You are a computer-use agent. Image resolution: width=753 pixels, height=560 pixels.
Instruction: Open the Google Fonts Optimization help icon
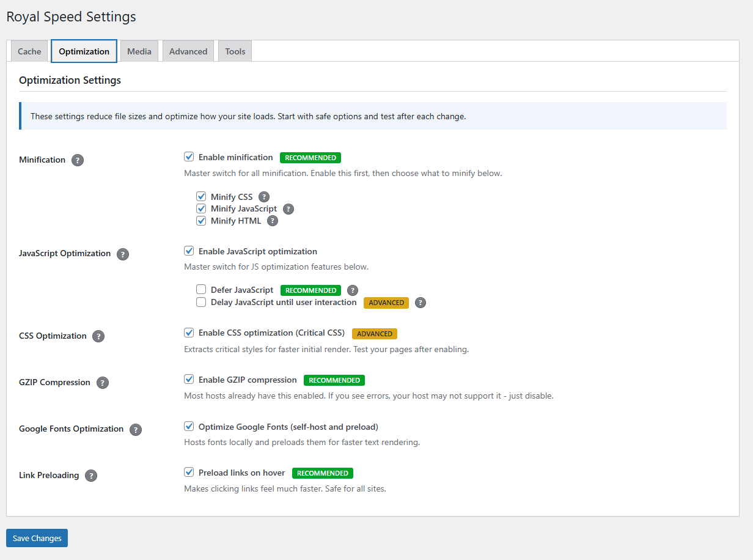click(135, 429)
